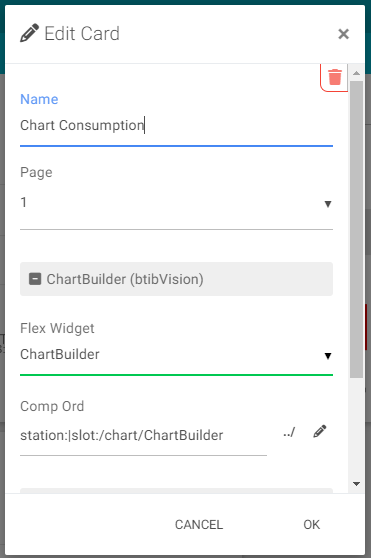
Task: Click the blue Name label
Action: tap(39, 99)
